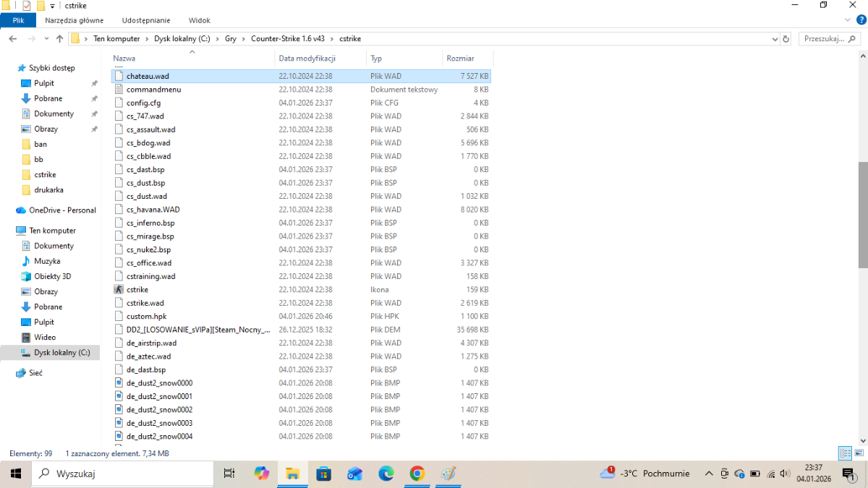This screenshot has height=488, width=868.
Task: Open Task View from the taskbar
Action: click(x=229, y=474)
